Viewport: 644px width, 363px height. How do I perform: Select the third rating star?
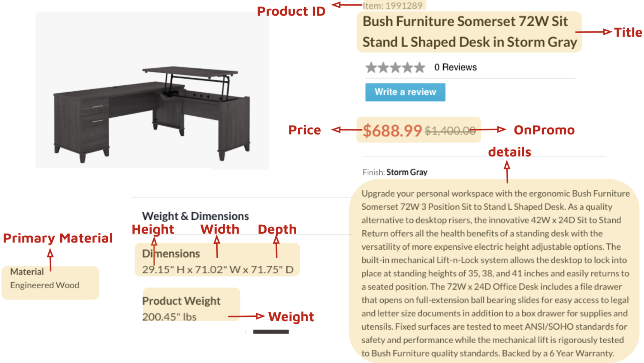(395, 67)
